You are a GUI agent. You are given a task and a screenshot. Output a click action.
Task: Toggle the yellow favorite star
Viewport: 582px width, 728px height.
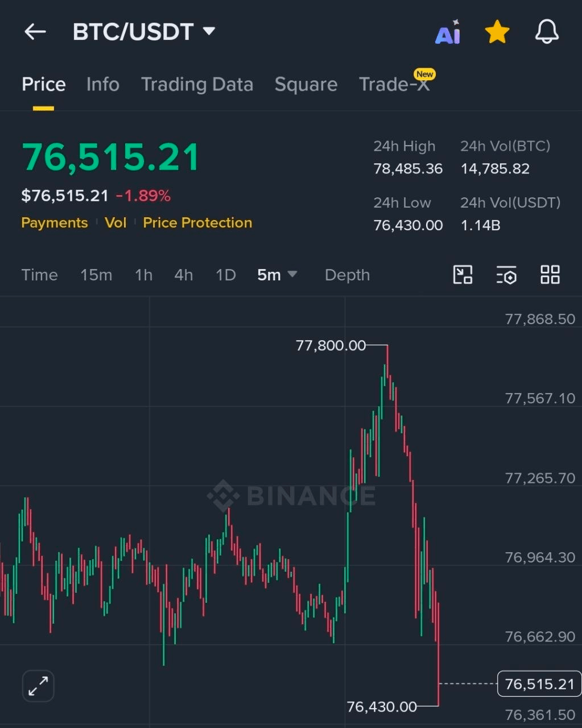point(497,32)
